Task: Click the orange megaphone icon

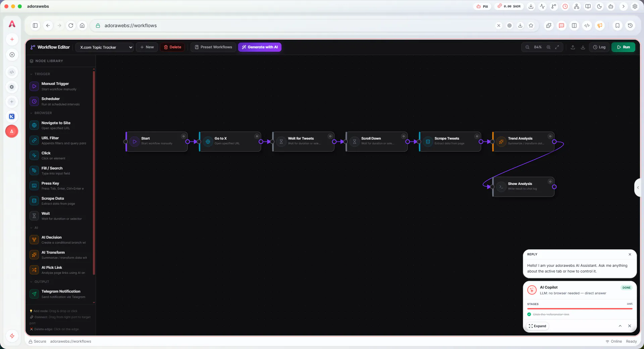Action: point(600,26)
